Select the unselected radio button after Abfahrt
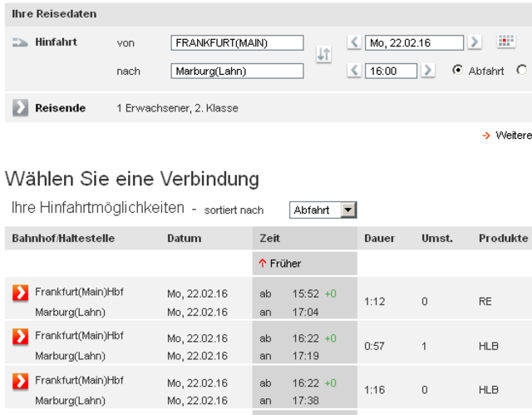Screen dimensions: 532x415 point(522,70)
